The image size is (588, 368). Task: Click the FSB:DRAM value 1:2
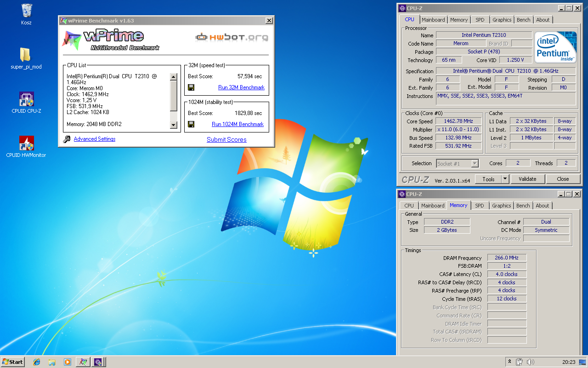tap(507, 266)
